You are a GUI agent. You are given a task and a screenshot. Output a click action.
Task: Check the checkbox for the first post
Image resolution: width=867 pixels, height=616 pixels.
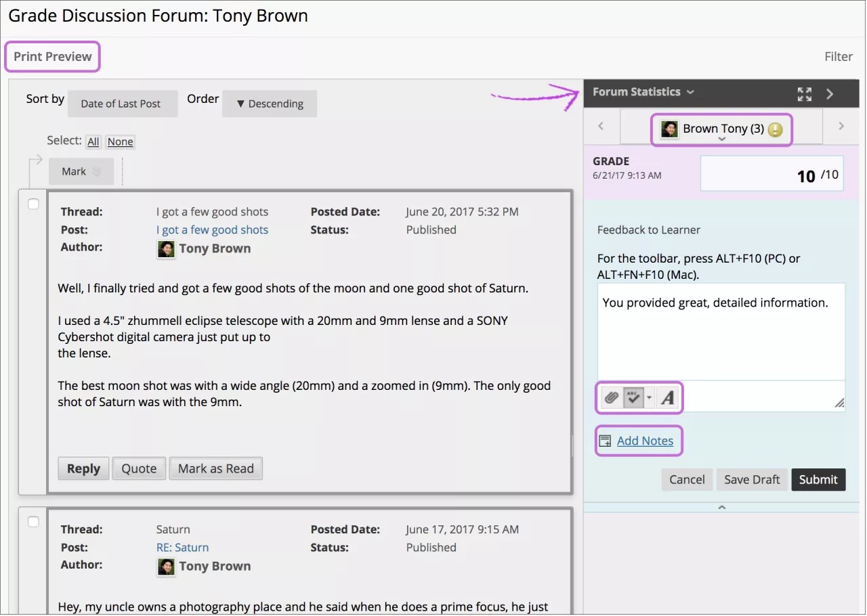click(33, 203)
